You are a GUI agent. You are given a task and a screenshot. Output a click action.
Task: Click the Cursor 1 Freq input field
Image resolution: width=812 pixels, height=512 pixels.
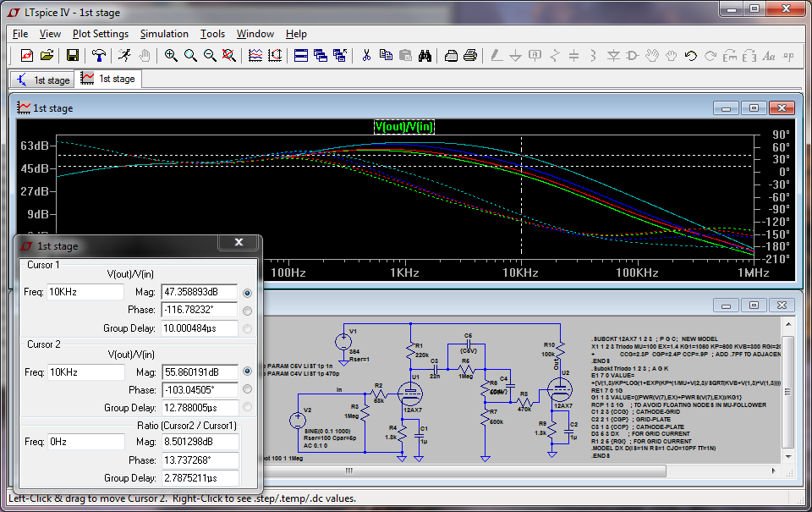click(85, 292)
